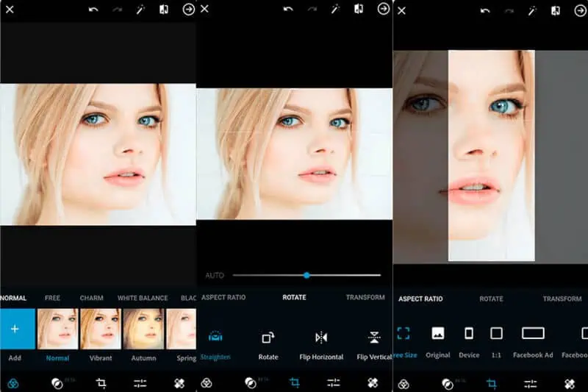Select the Vibrant filter thumbnail
Viewport: 588px width, 392px height.
tap(101, 329)
